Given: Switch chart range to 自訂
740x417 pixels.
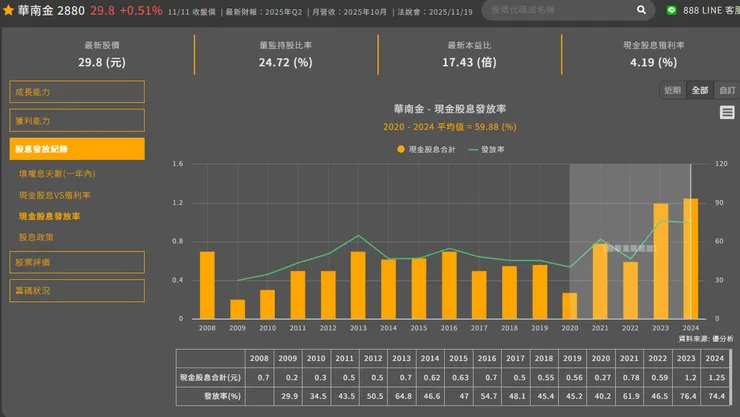Looking at the screenshot, I should click(727, 90).
